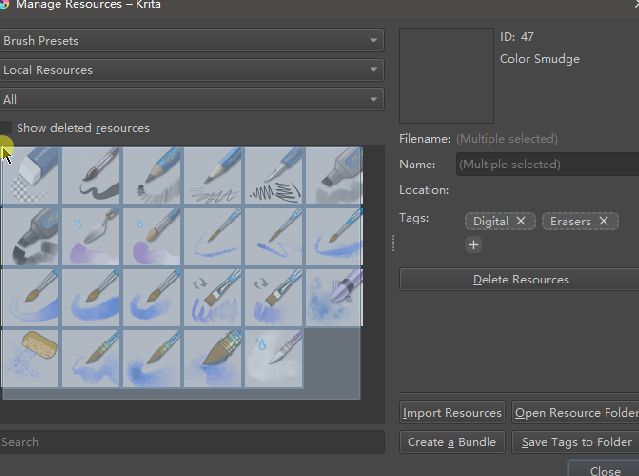Select the sponge texture brush preset

pos(30,359)
